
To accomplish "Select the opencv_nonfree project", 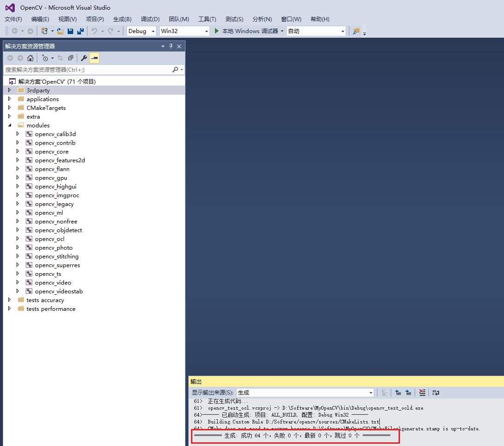I will pos(56,221).
